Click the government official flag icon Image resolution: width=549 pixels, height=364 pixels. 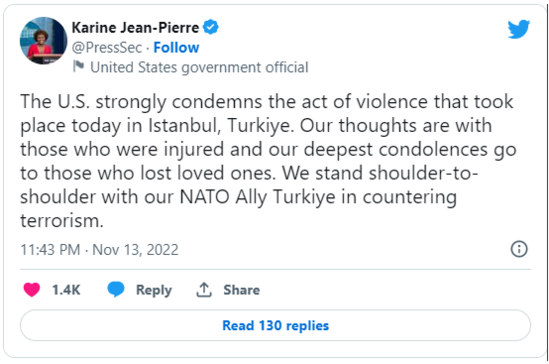(x=78, y=66)
